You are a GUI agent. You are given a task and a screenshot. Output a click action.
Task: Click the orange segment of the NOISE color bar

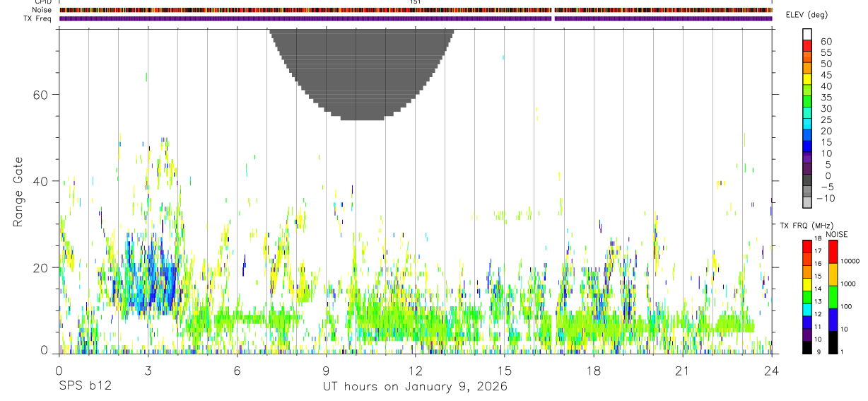click(x=833, y=274)
